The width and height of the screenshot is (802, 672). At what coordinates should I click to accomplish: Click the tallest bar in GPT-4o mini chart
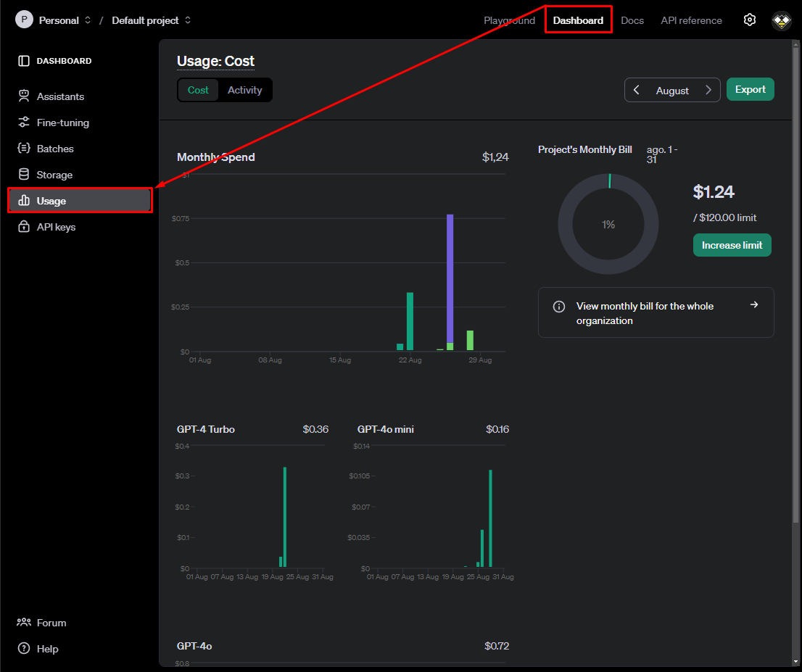490,518
